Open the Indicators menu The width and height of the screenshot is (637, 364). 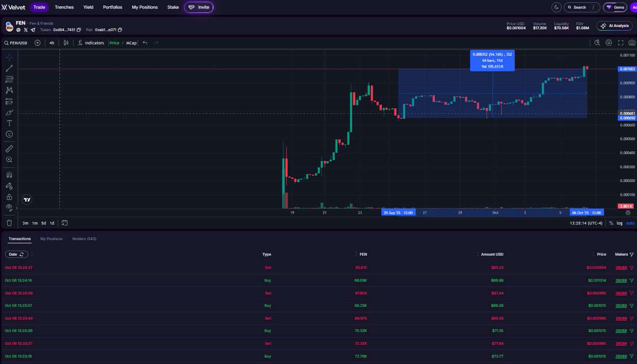point(91,43)
